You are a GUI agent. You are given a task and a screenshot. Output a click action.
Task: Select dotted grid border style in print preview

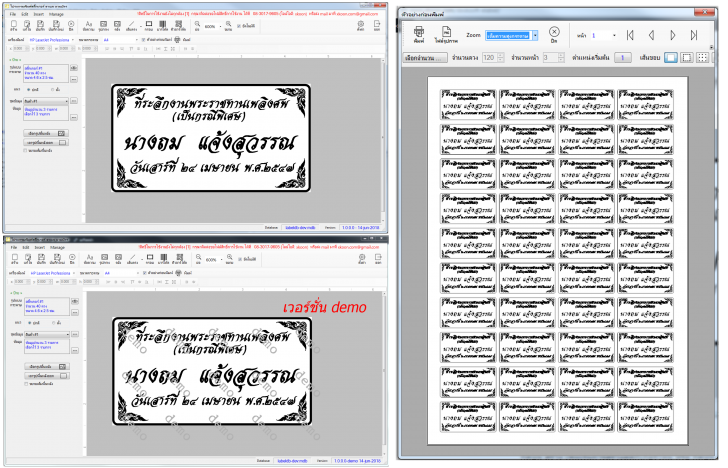[x=702, y=58]
